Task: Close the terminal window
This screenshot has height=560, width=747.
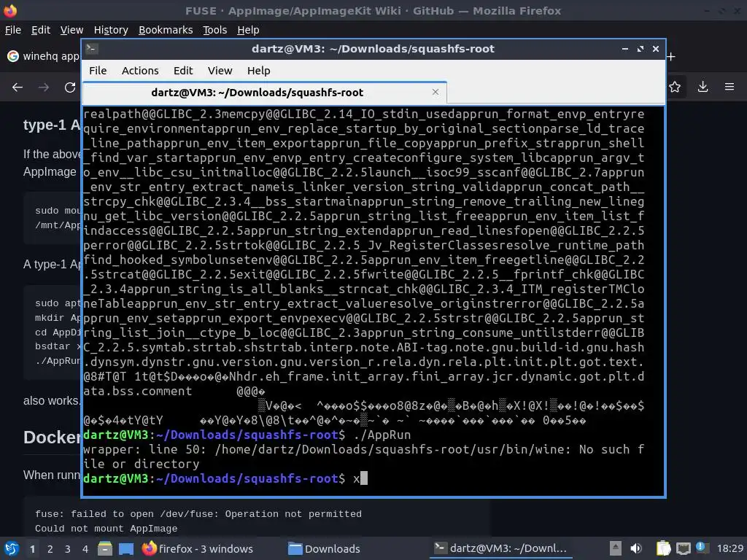Action: tap(656, 49)
